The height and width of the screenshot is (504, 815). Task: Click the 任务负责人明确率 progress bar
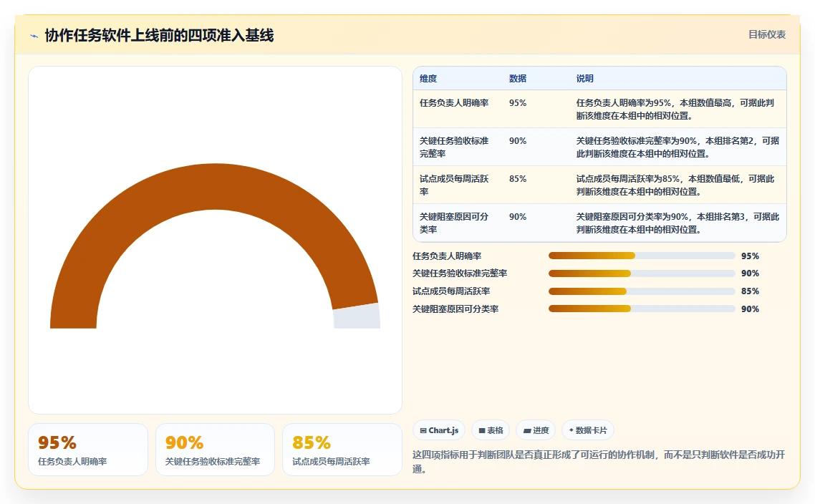(x=642, y=256)
